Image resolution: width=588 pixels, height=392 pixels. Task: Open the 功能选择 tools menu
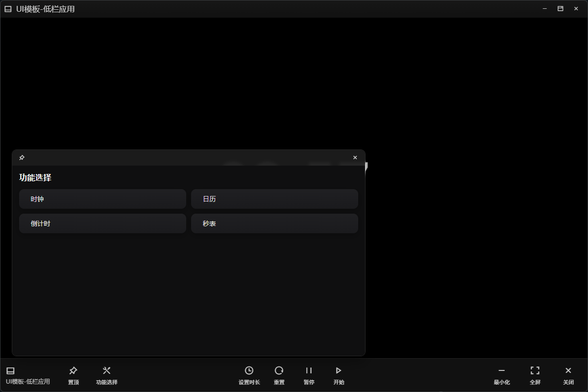[106, 371]
